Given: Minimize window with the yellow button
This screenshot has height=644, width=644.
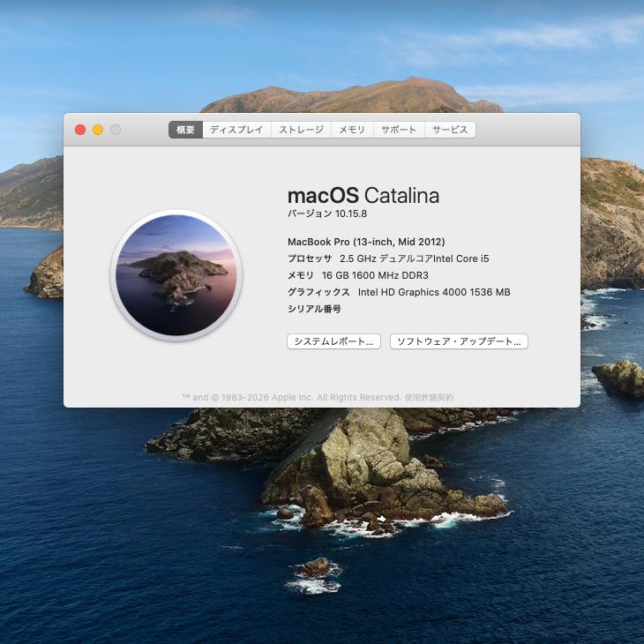Looking at the screenshot, I should coord(98,130).
